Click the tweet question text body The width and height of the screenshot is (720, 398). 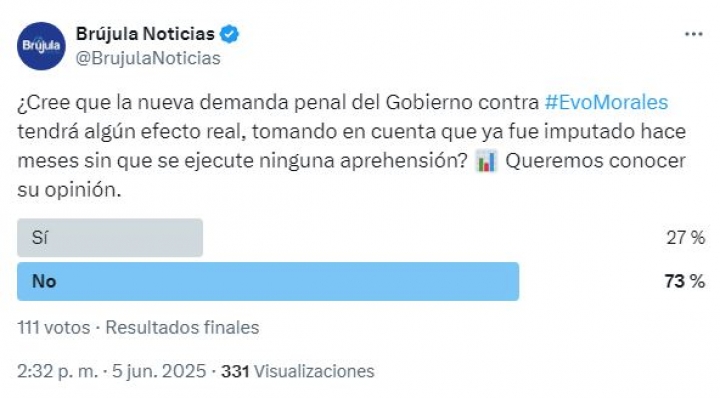coord(352,146)
